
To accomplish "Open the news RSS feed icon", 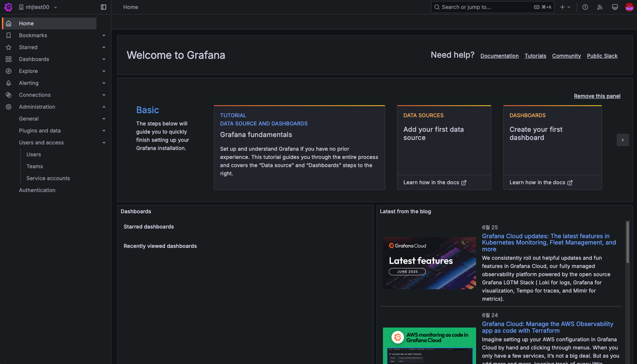I will pos(600,7).
